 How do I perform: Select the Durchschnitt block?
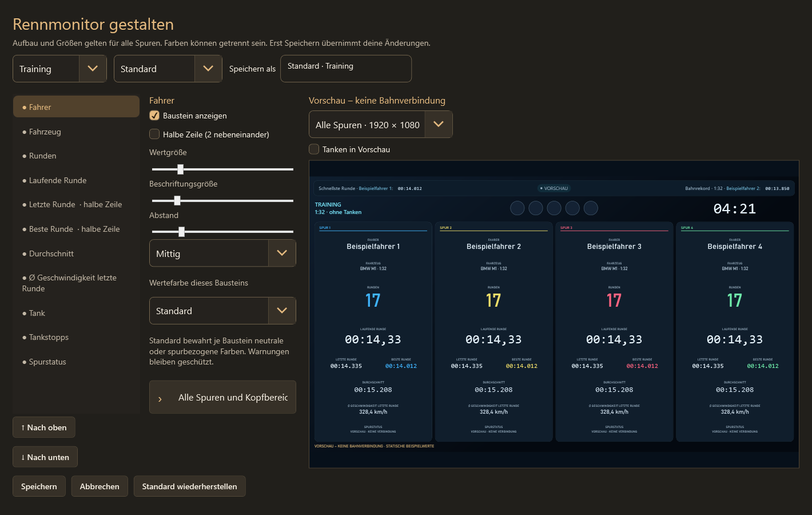click(x=76, y=253)
